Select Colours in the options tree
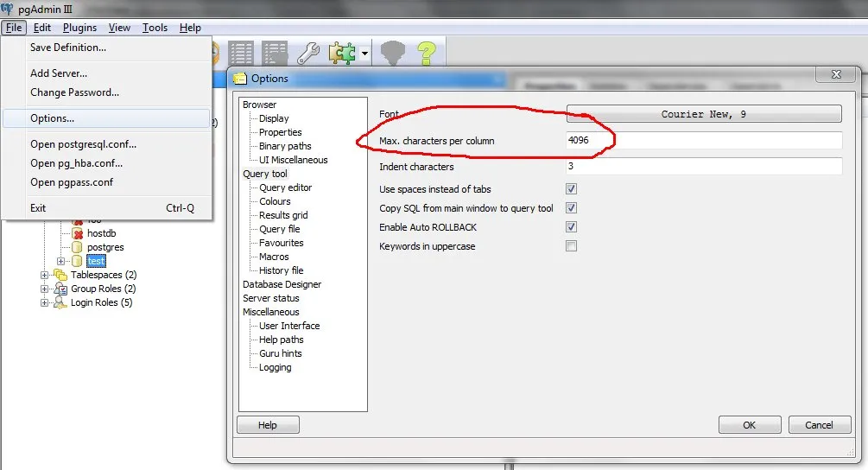 (x=276, y=201)
